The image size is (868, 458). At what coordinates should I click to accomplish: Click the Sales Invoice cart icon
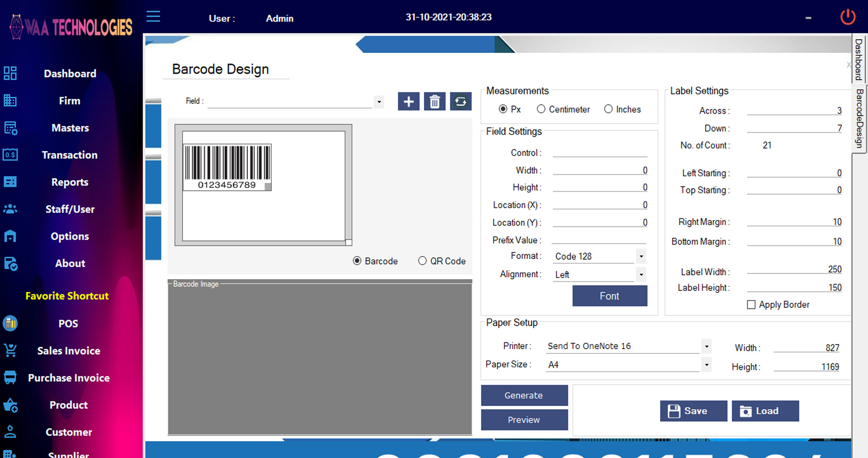pyautogui.click(x=10, y=350)
